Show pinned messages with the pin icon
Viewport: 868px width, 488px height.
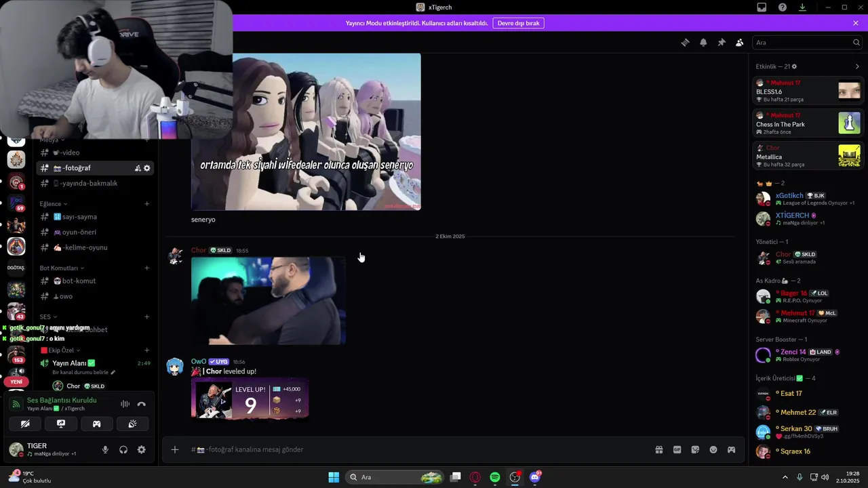click(x=722, y=42)
